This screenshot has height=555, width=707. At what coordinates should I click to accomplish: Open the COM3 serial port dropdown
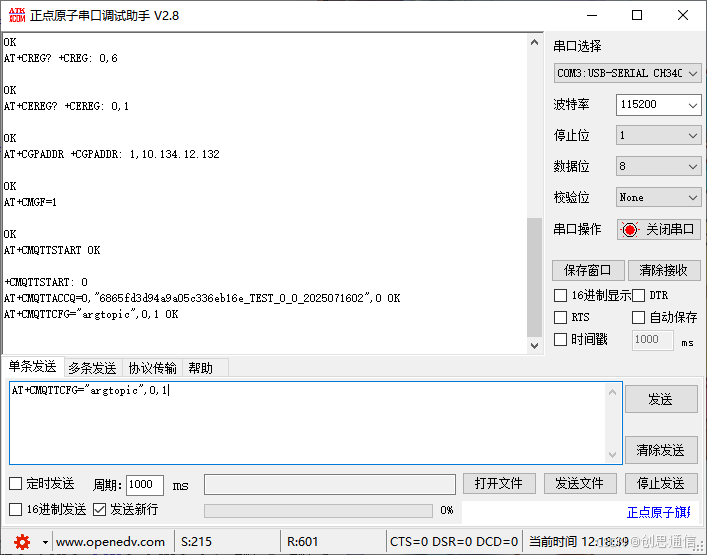(x=627, y=73)
